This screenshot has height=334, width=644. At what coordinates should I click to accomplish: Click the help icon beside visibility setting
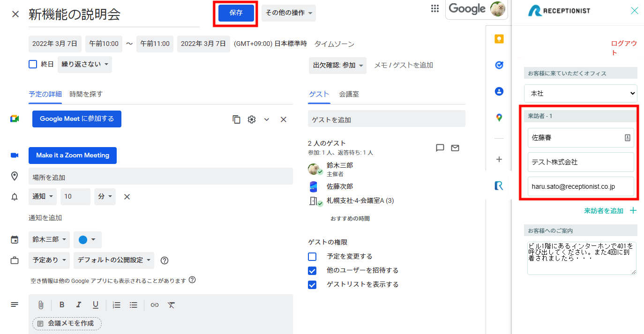coord(165,260)
